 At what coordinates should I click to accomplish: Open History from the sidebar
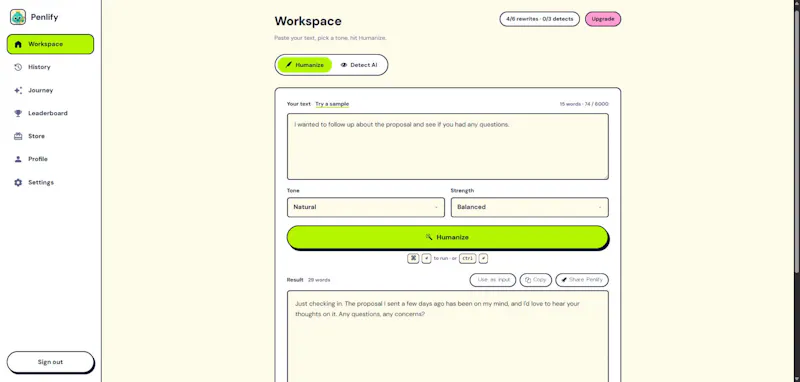(51, 67)
